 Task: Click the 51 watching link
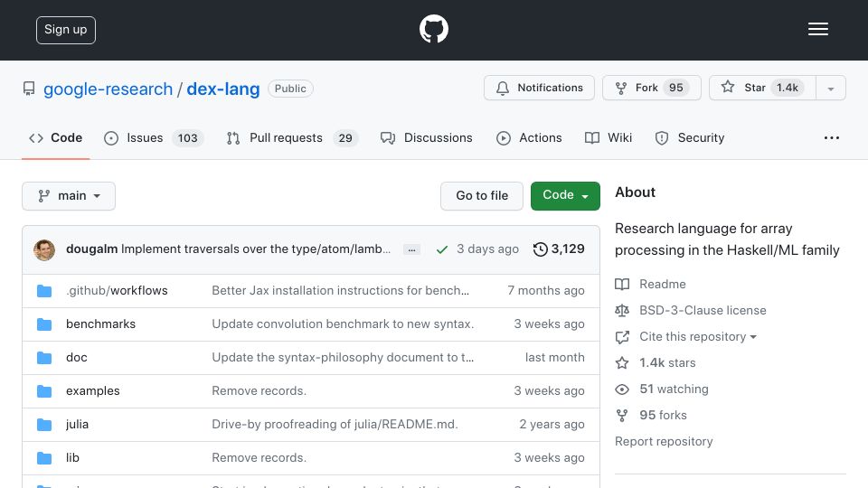click(674, 389)
